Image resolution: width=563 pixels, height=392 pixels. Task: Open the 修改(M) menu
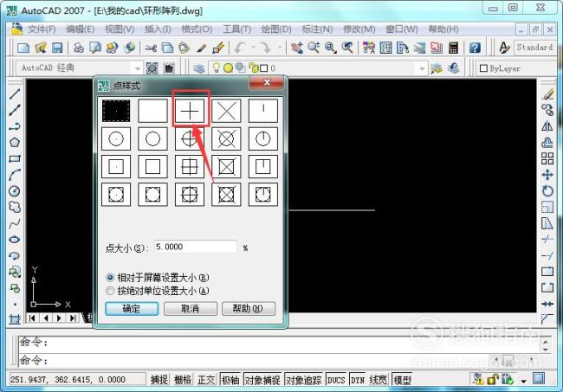(359, 29)
